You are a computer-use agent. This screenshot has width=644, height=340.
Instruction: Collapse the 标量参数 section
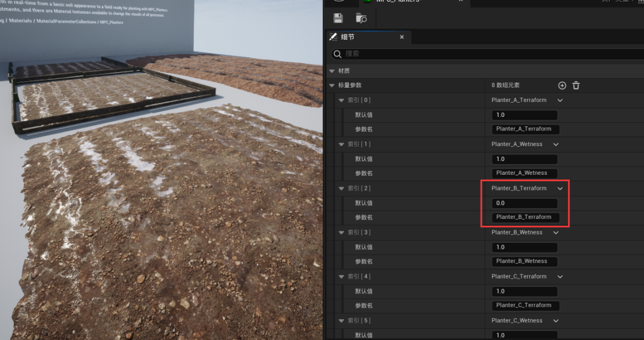tap(332, 85)
